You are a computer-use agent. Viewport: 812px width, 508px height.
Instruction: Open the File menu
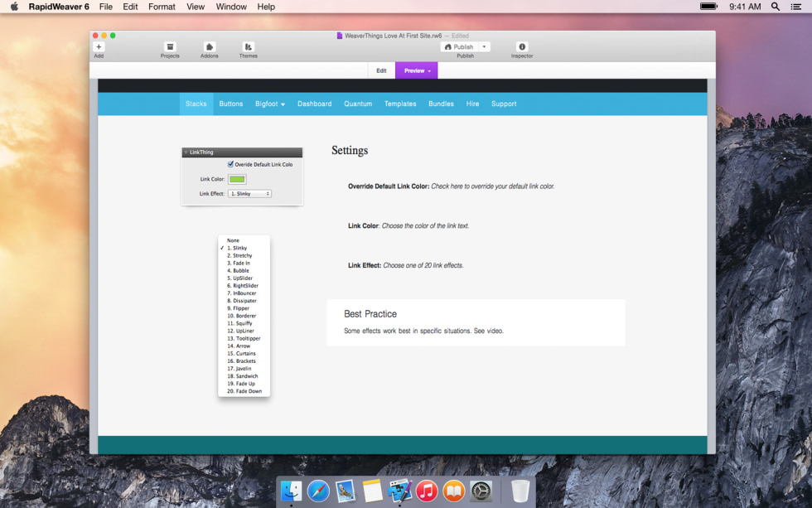pos(106,7)
